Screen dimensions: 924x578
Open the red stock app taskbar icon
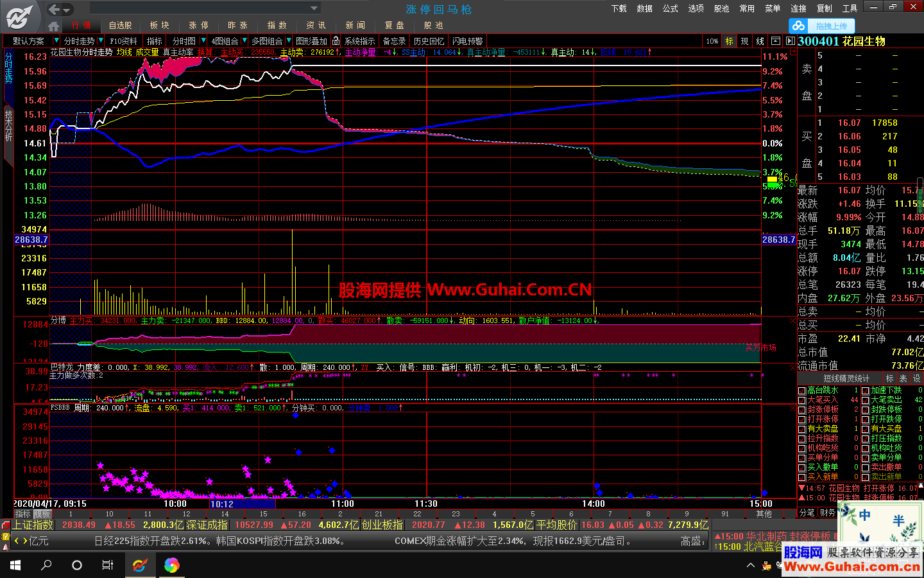(x=139, y=565)
